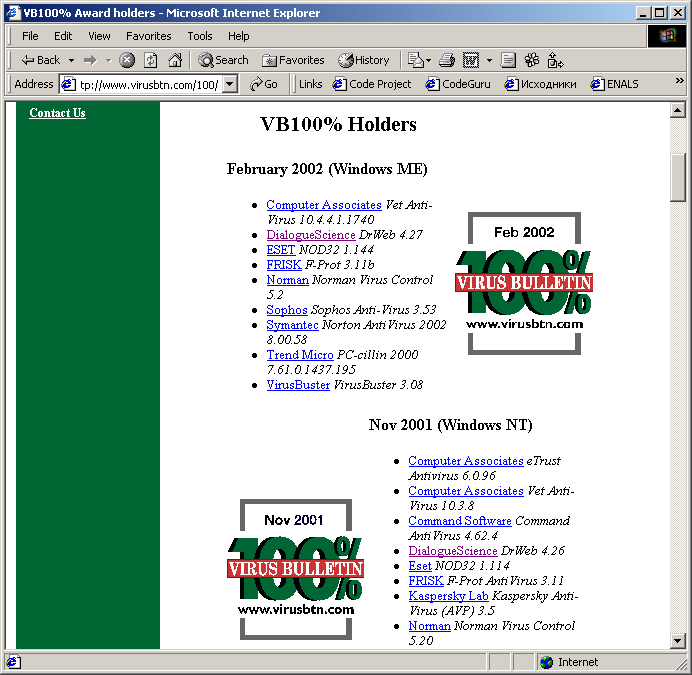Click the Print icon in toolbar
The width and height of the screenshot is (692, 675).
coord(447,60)
